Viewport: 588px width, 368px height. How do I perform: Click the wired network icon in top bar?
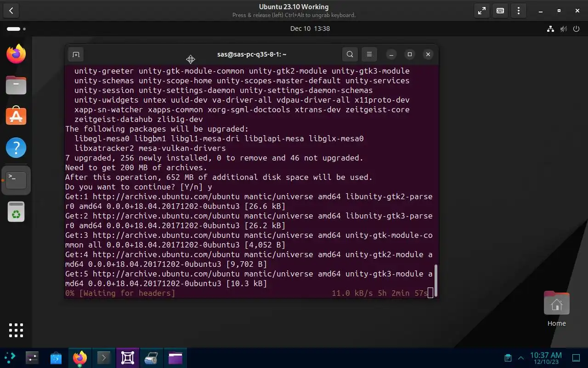pos(550,29)
